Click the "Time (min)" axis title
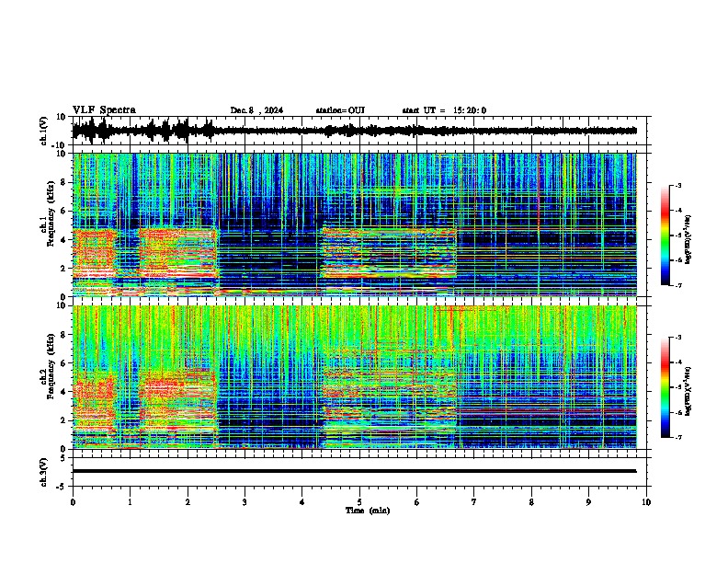The height and width of the screenshot is (563, 728). click(368, 511)
